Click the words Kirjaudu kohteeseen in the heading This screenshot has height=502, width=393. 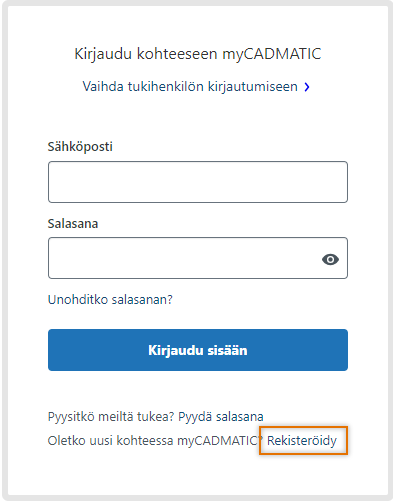tap(146, 54)
